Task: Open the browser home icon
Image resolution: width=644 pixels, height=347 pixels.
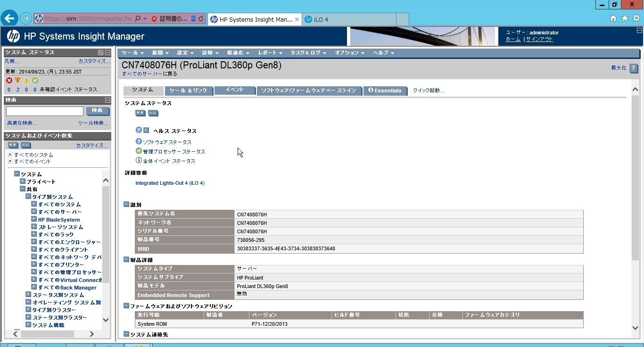Action: 613,18
